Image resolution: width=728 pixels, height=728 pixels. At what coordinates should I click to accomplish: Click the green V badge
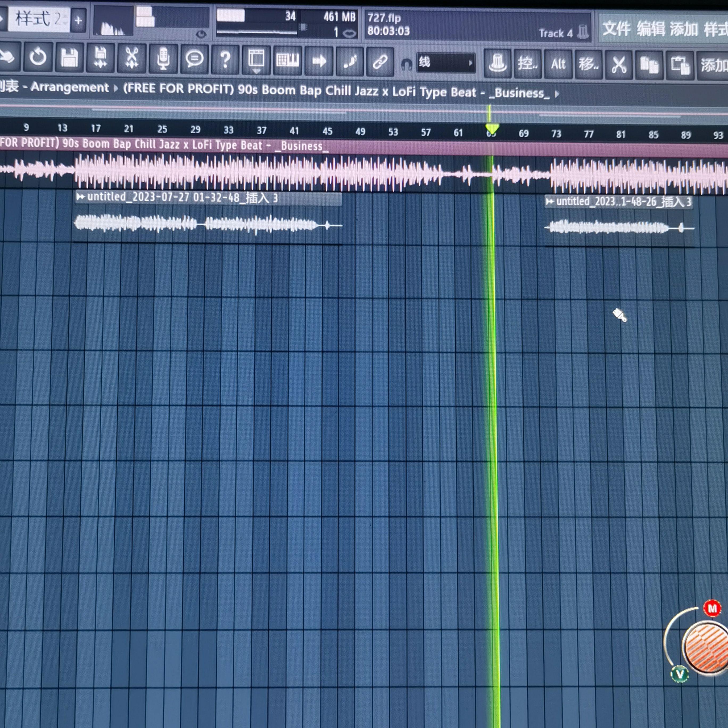click(x=680, y=674)
